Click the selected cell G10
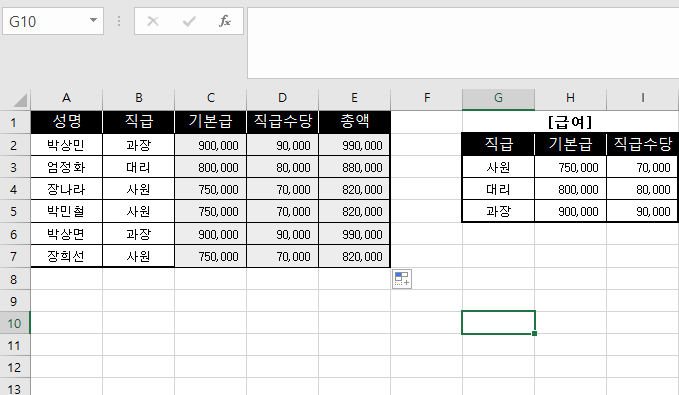 coord(498,322)
